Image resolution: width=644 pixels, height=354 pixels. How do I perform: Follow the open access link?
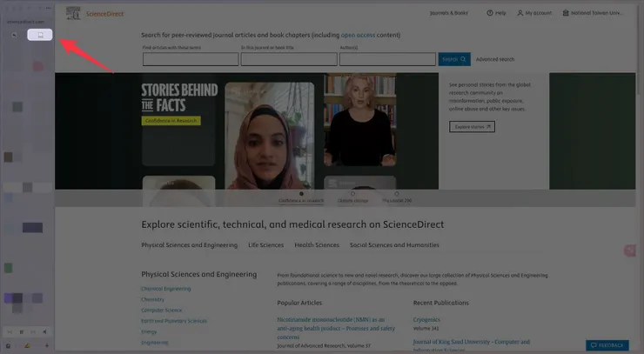pos(358,36)
